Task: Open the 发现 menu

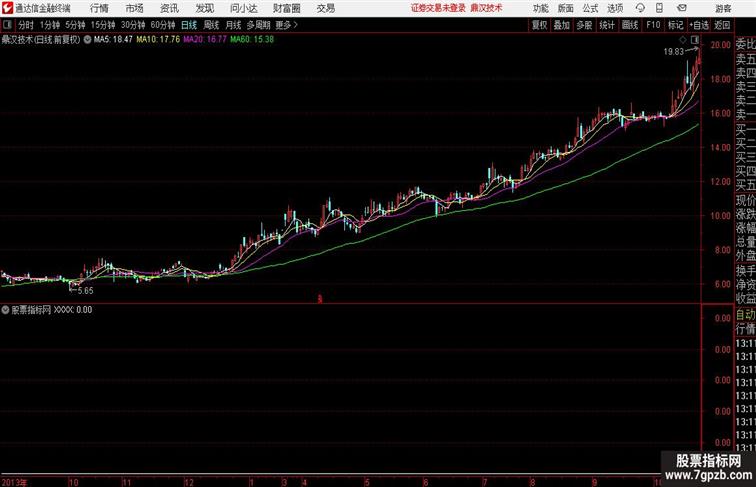Action: 204,8
